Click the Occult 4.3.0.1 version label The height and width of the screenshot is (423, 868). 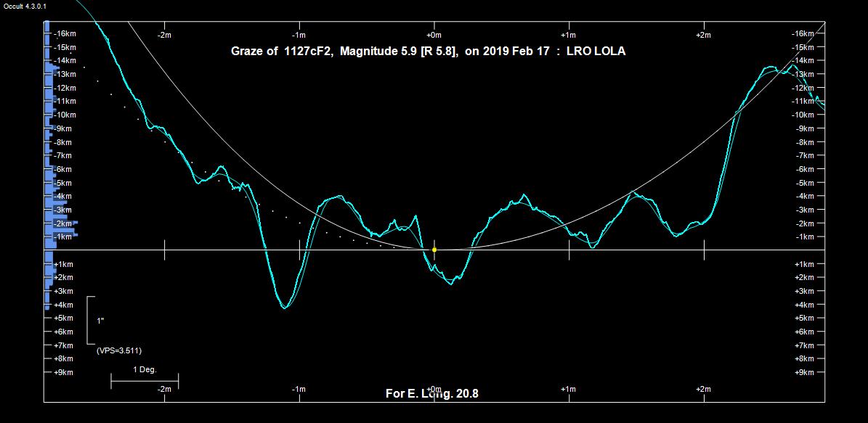coord(25,6)
